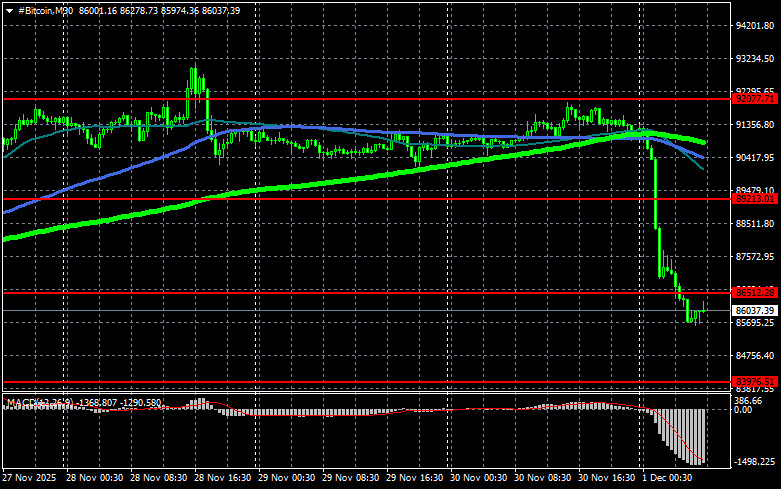Click the 84756.40 price scale value

[x=755, y=356]
